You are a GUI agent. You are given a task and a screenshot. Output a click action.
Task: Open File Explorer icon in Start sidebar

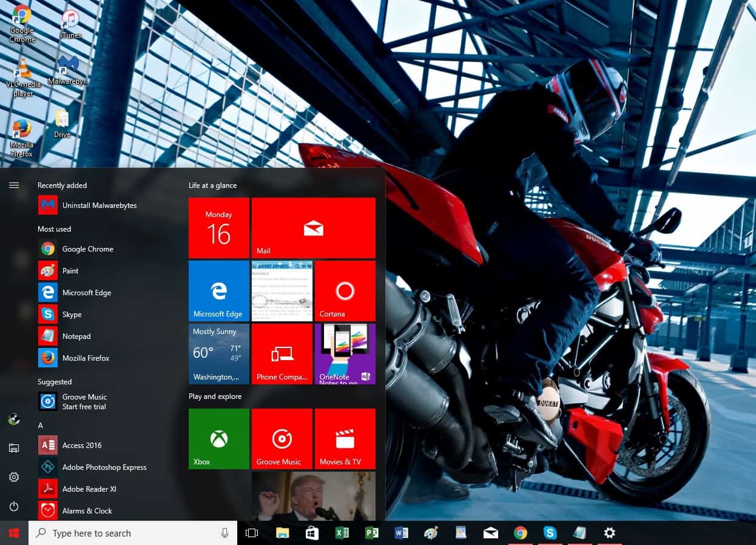coord(14,448)
